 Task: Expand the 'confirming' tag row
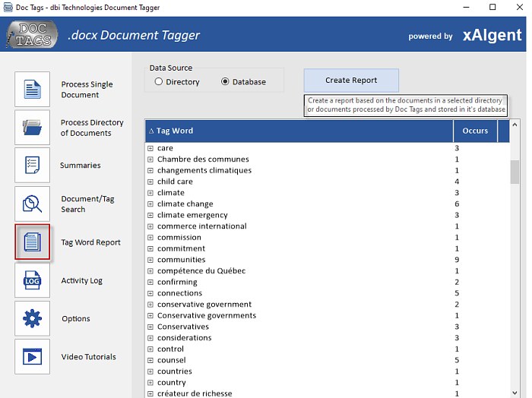[x=150, y=282]
